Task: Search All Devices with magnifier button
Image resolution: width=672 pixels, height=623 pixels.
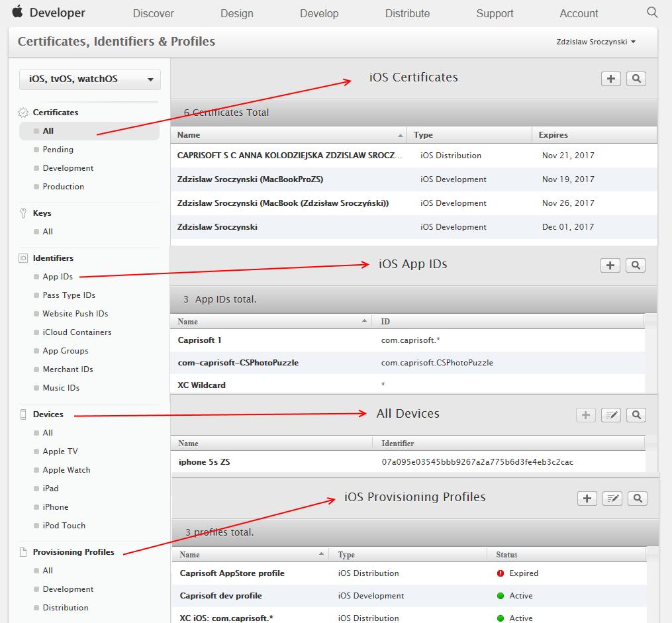Action: (636, 414)
